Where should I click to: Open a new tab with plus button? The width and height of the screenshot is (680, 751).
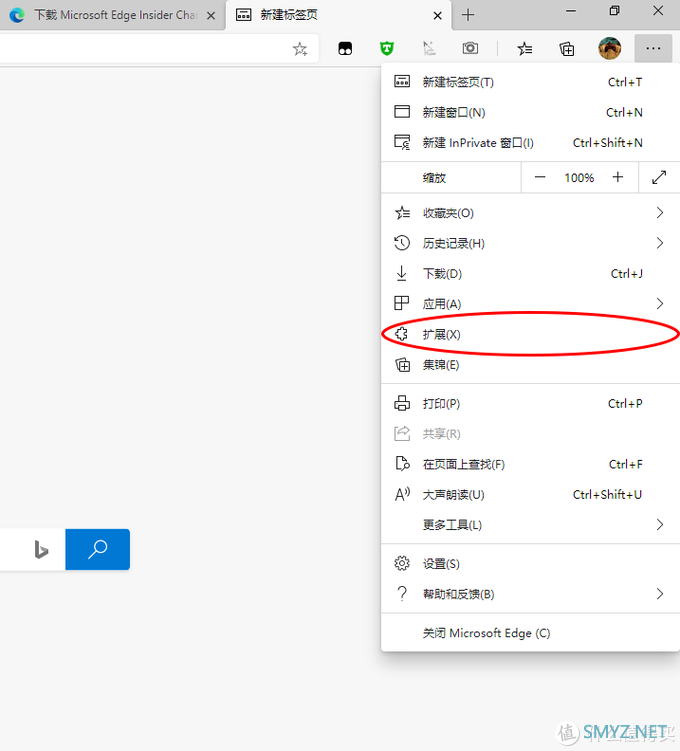point(468,15)
